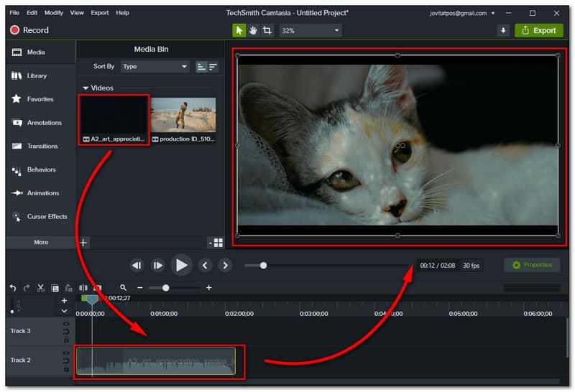Click the Record button
575x392 pixels.
pos(29,30)
